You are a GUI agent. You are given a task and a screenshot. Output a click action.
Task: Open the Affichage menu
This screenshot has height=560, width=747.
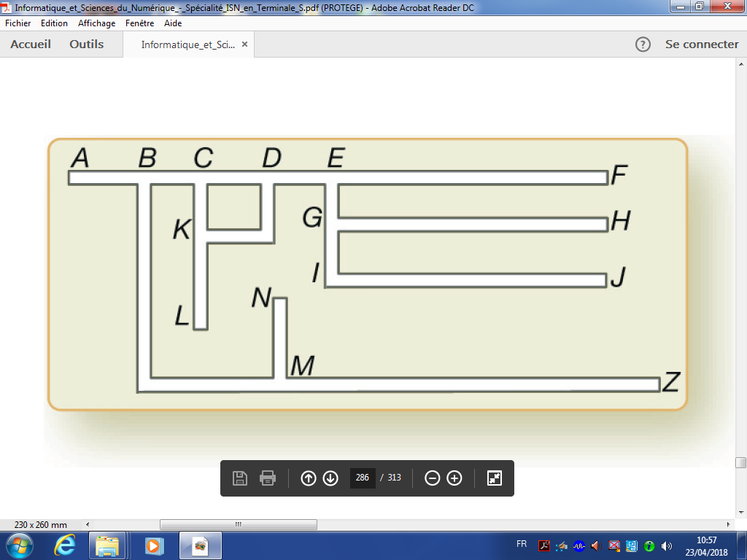coord(97,23)
